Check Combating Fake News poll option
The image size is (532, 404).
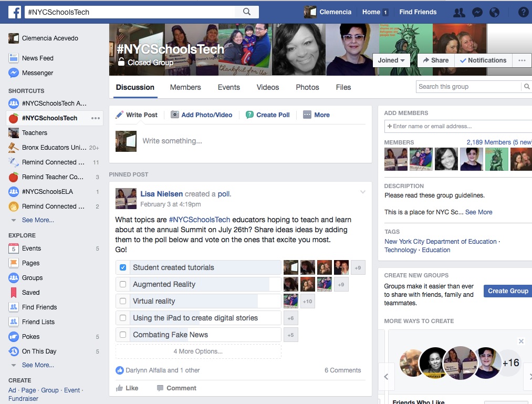[123, 335]
